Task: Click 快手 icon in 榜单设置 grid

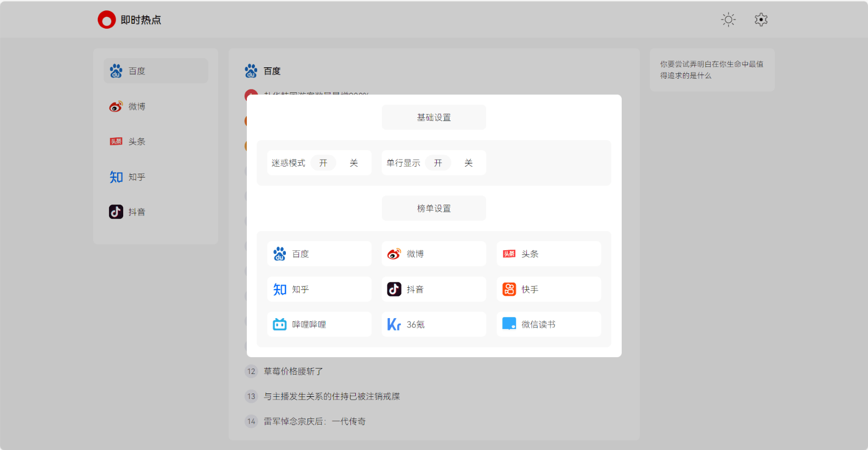Action: point(509,289)
